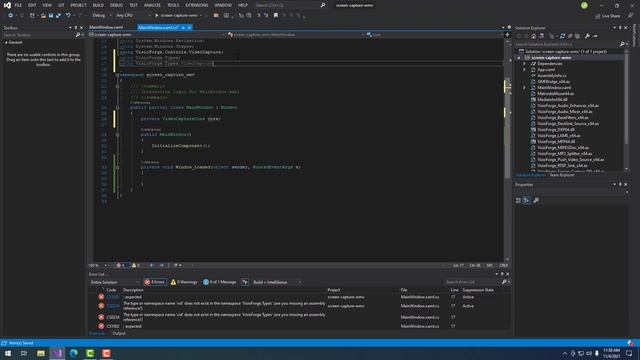Open Microsoft Edge from the taskbar
The height and width of the screenshot is (360, 640).
(x=73, y=353)
